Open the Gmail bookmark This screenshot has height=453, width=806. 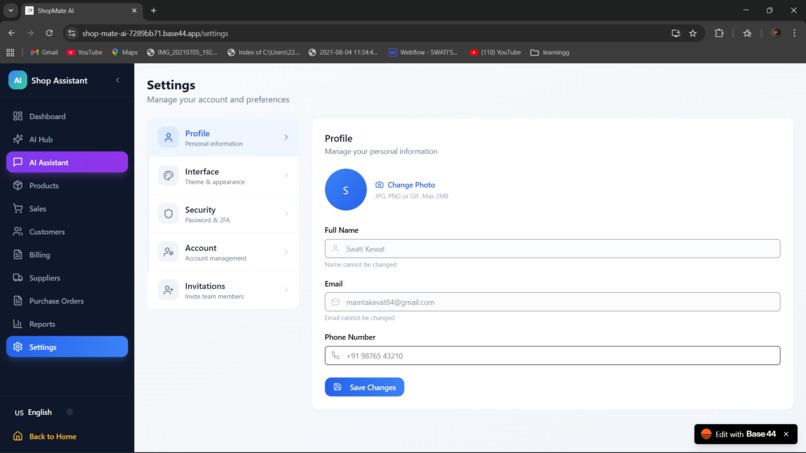tap(44, 52)
